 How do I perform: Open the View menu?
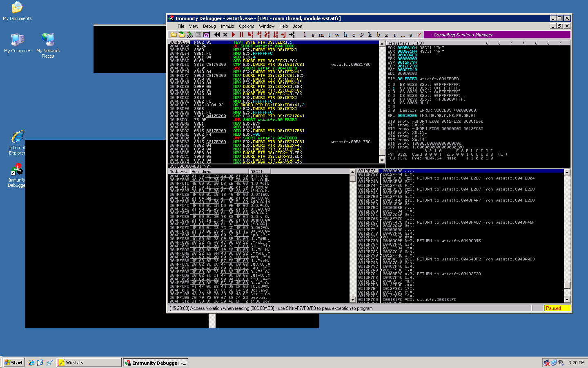coord(194,26)
